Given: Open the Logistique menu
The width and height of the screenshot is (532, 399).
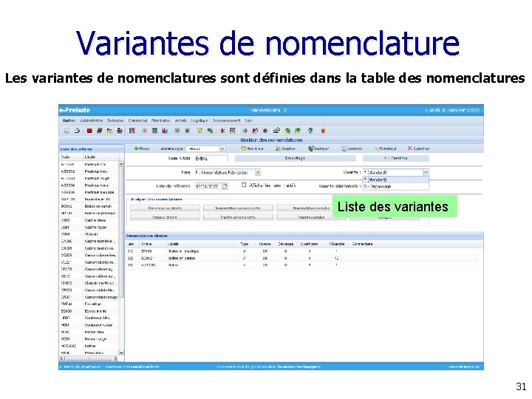Looking at the screenshot, I should [199, 120].
